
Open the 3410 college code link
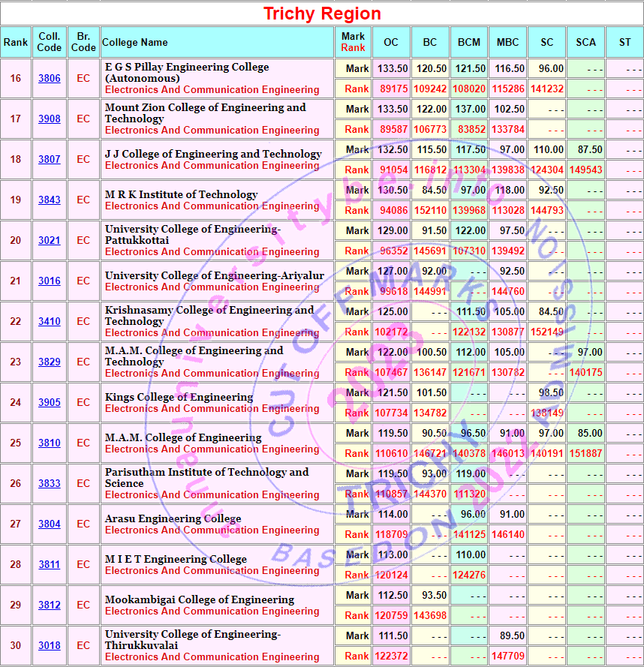[x=50, y=321]
